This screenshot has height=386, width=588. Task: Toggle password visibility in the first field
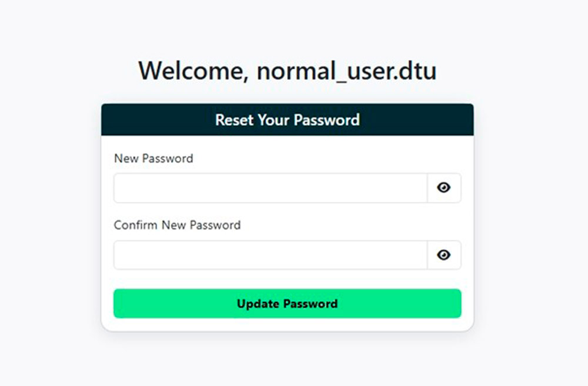coord(444,188)
